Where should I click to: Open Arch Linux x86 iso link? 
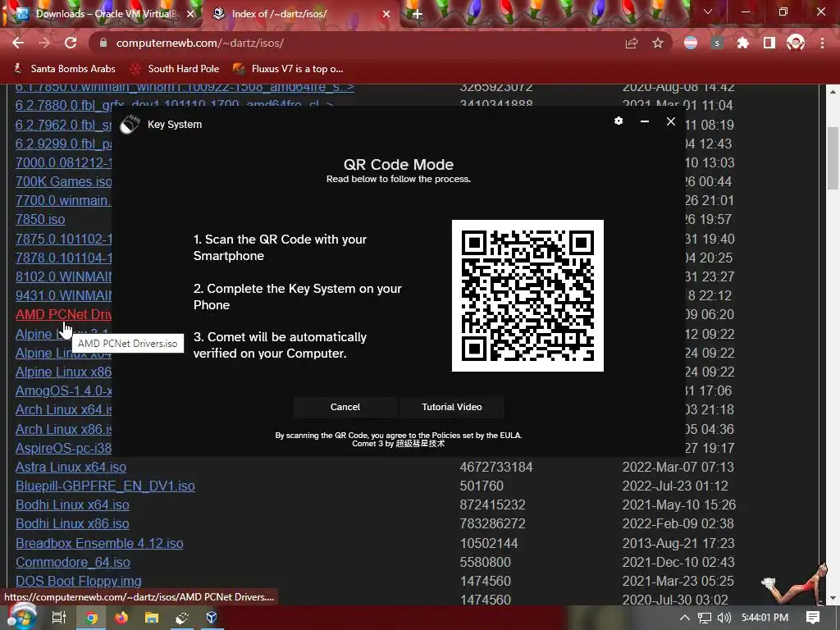[x=63, y=429]
